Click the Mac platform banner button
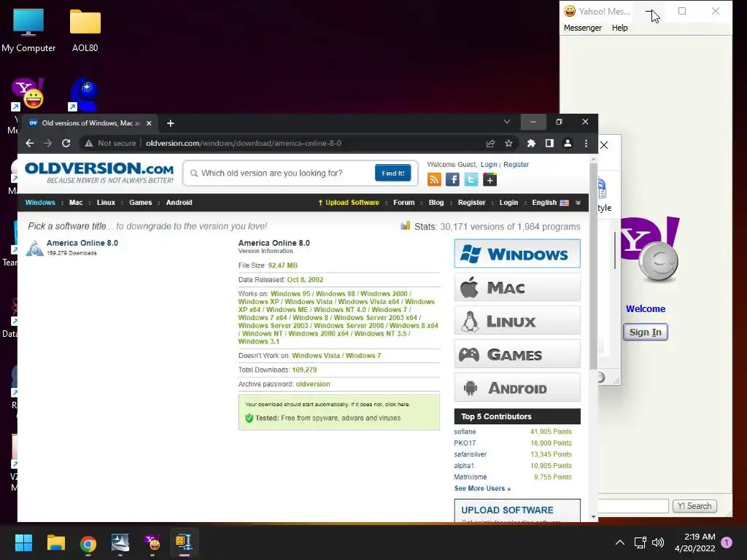Screen dimensions: 747x560 click(517, 287)
